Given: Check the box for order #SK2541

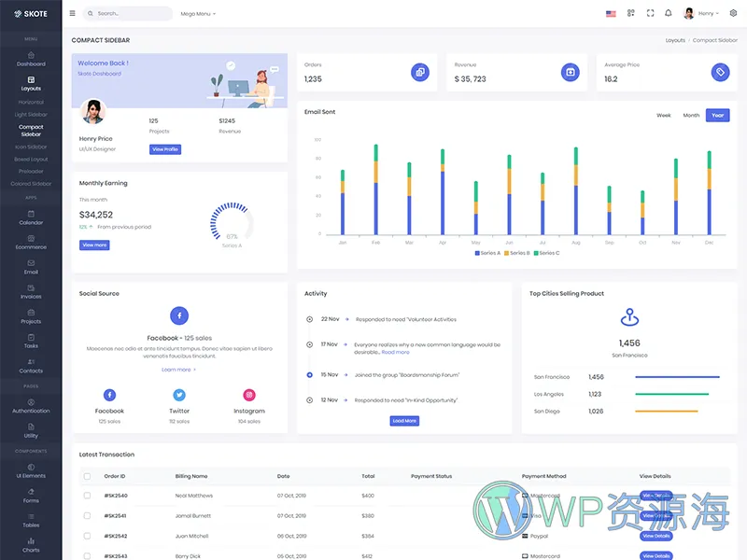Looking at the screenshot, I should (x=87, y=515).
